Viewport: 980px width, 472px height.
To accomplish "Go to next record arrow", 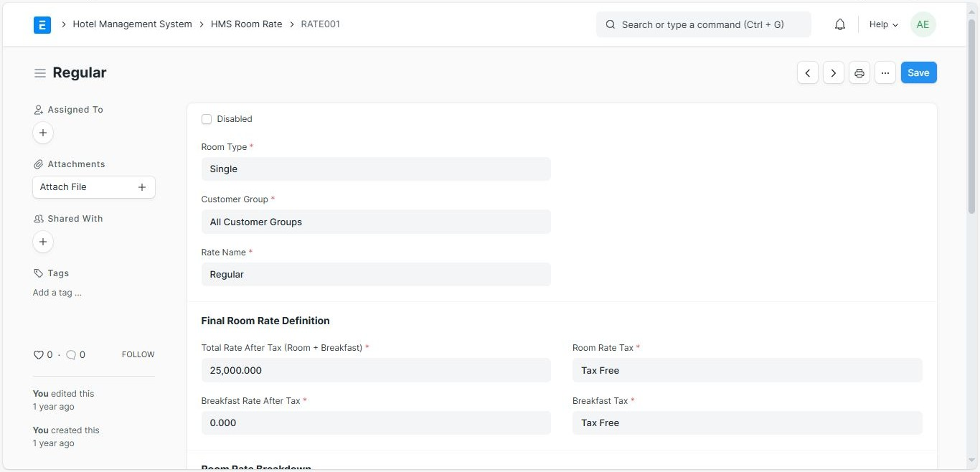I will point(834,73).
